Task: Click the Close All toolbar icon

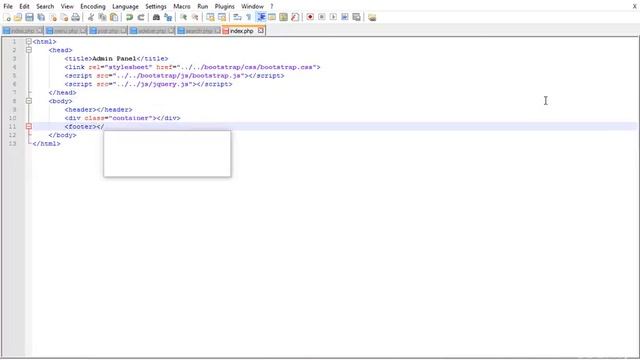Action: tap(64, 17)
